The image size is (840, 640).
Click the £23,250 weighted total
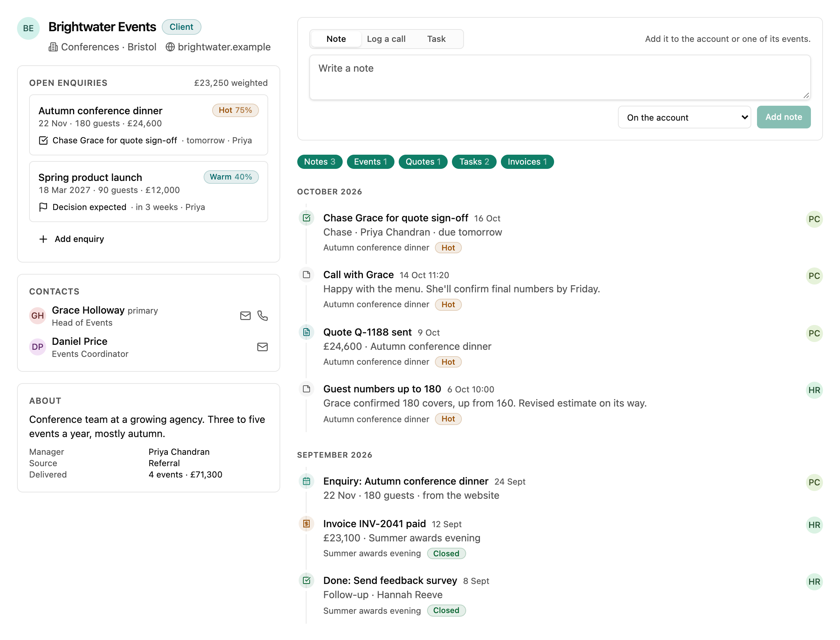(231, 83)
